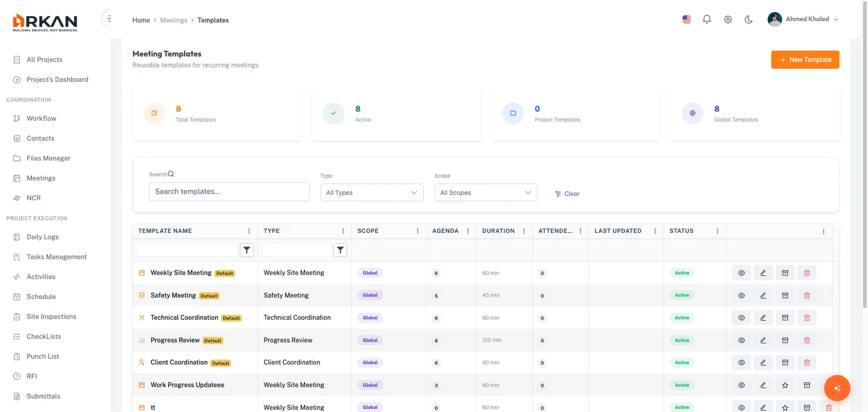Open the Status column options menu
This screenshot has height=412, width=868.
[x=717, y=231]
